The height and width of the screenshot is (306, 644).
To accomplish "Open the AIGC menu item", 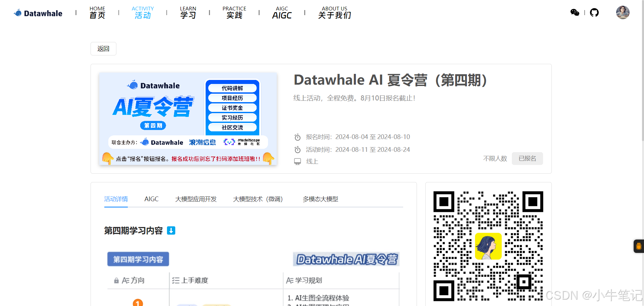I will [282, 12].
